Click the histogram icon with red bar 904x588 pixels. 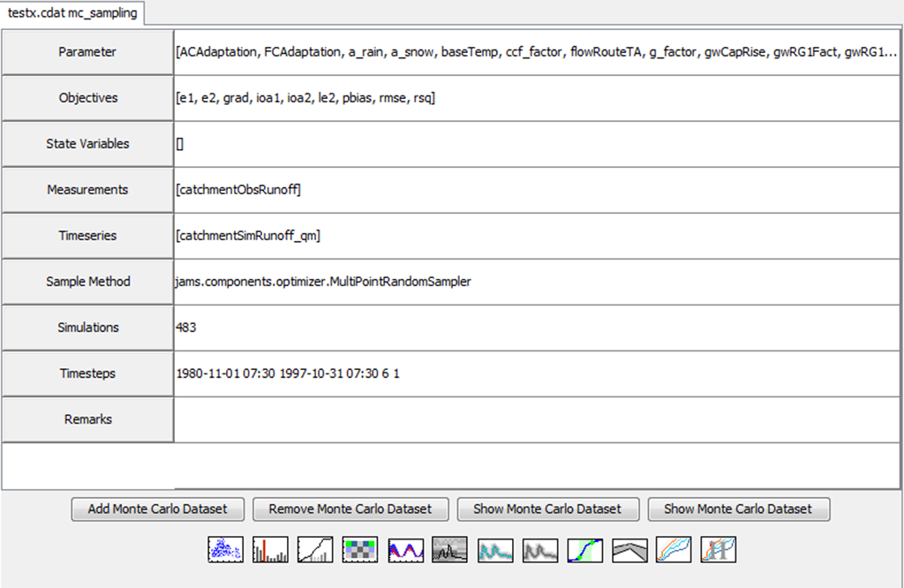[270, 550]
